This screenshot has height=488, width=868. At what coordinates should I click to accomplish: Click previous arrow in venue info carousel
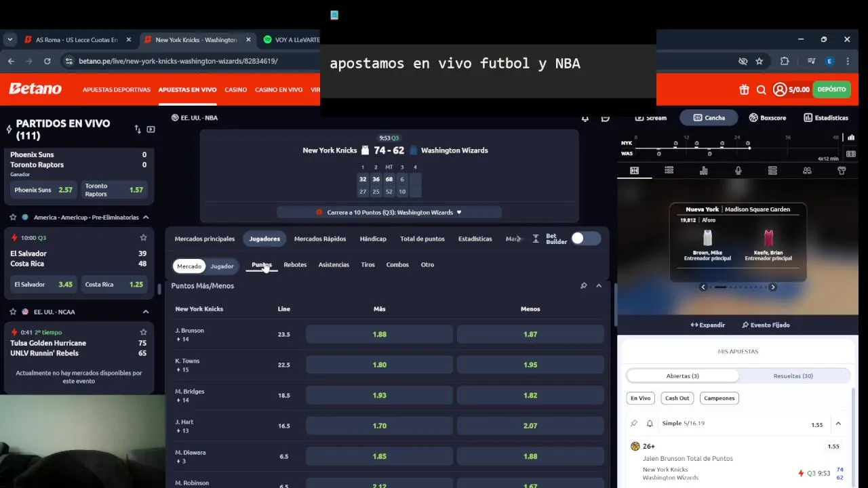tap(703, 287)
